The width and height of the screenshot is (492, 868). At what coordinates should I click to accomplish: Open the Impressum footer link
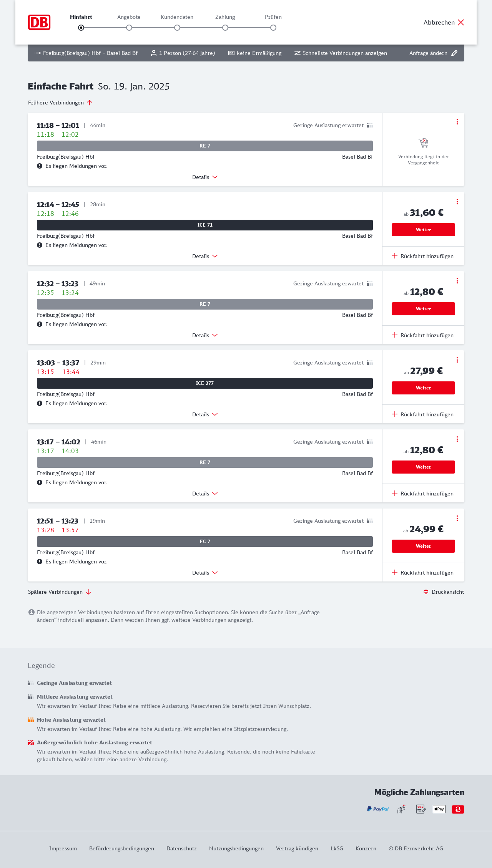pyautogui.click(x=63, y=848)
